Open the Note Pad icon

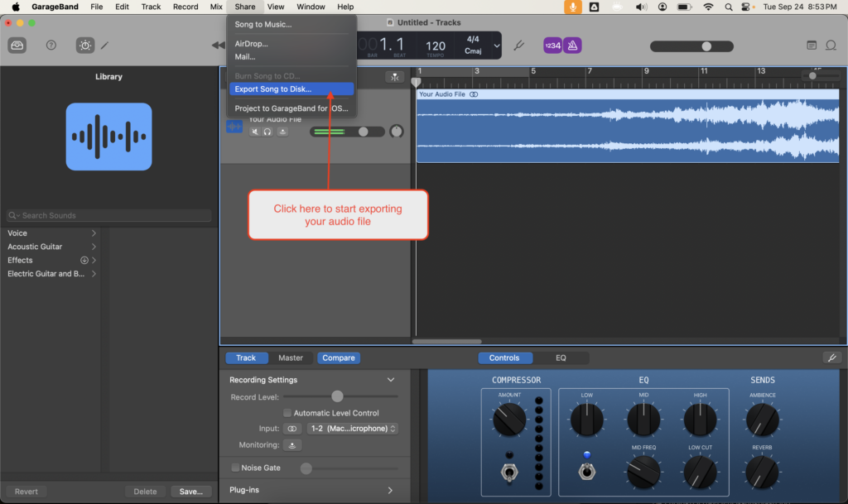click(812, 46)
